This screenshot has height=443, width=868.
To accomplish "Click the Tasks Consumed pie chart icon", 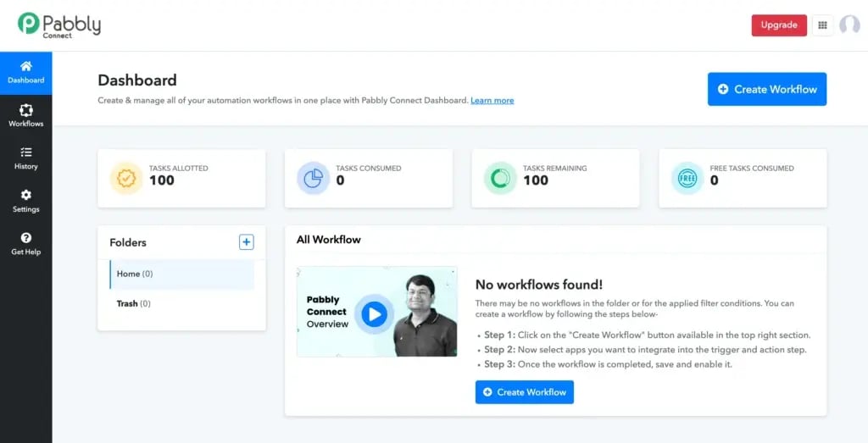I will pyautogui.click(x=313, y=178).
